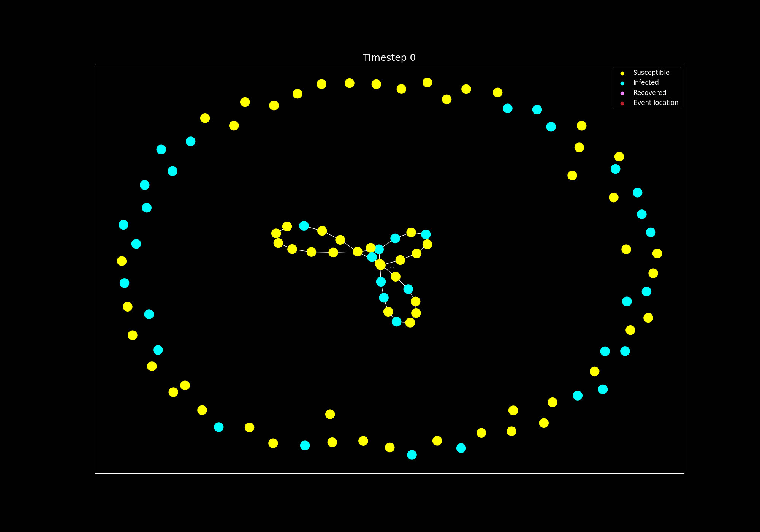The height and width of the screenshot is (532, 760).
Task: Select the cyan node at the lower loop's bottom
Action: 396,321
